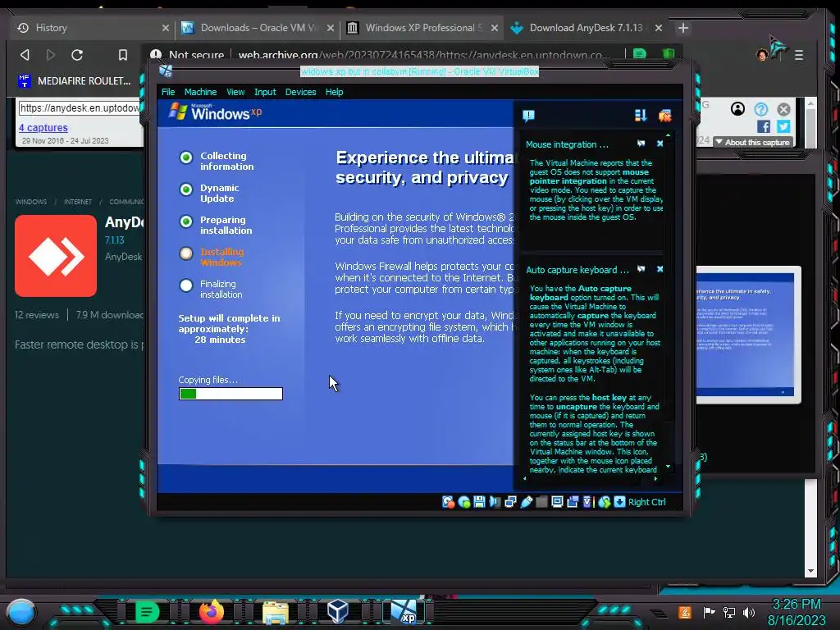Click the CPU virtualization 'V' icon in status bar

pos(587,502)
